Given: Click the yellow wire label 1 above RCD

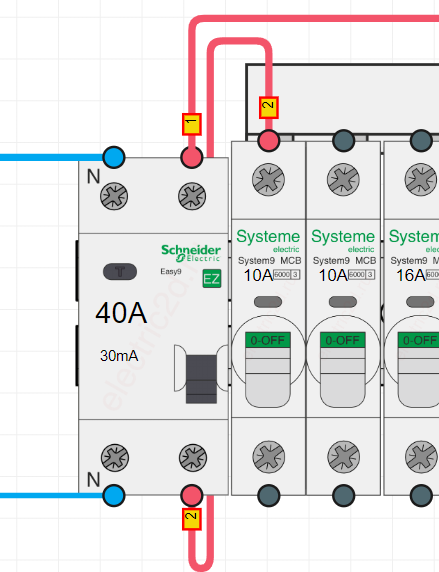Looking at the screenshot, I should click(192, 124).
